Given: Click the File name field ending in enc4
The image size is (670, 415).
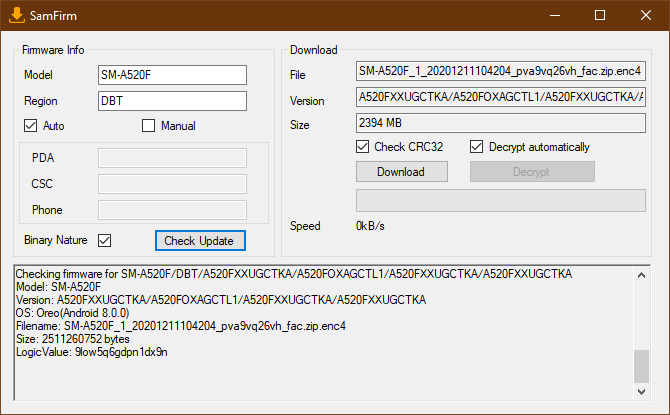Looking at the screenshot, I should click(x=501, y=71).
